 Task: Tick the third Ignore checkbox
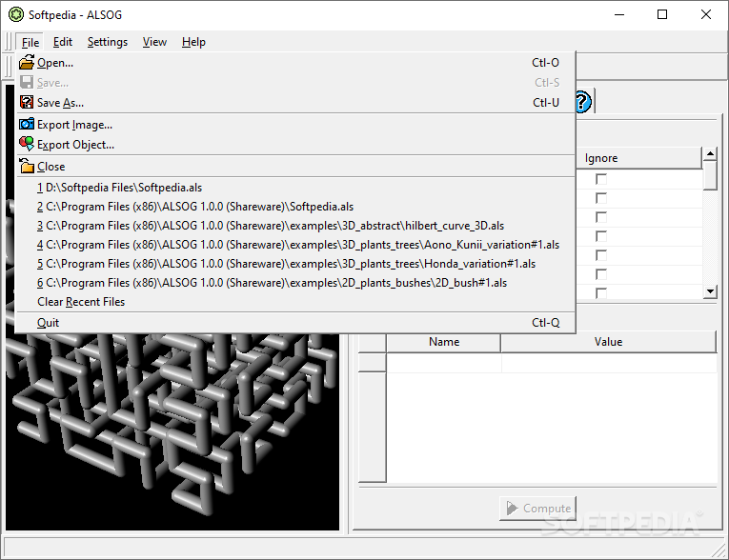coord(601,217)
